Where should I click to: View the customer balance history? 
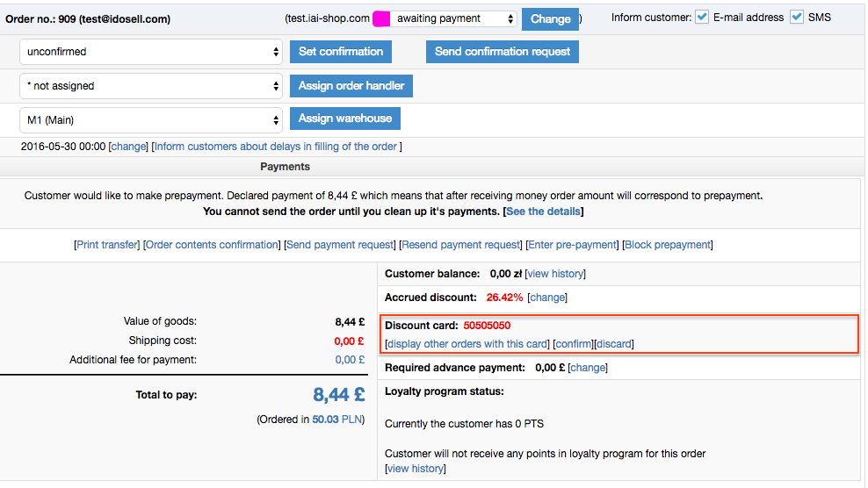554,274
